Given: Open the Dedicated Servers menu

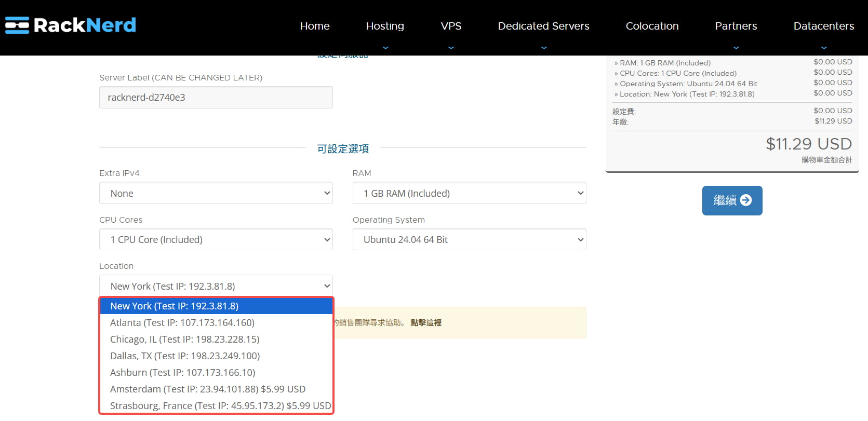Looking at the screenshot, I should 543,26.
